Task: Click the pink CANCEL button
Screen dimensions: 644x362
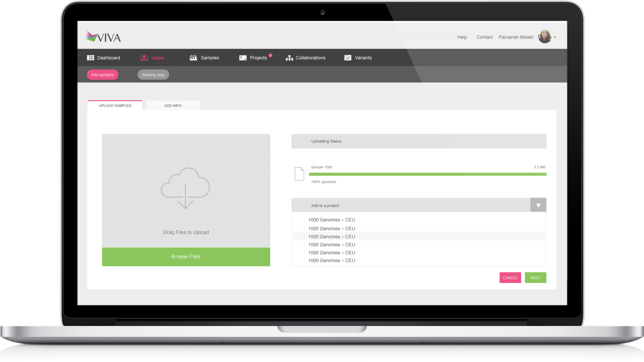Action: tap(510, 278)
